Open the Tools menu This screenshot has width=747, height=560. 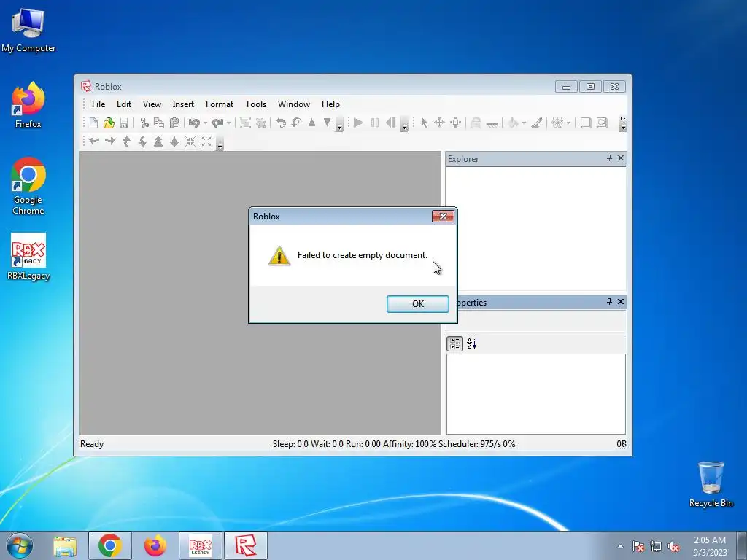pyautogui.click(x=256, y=104)
